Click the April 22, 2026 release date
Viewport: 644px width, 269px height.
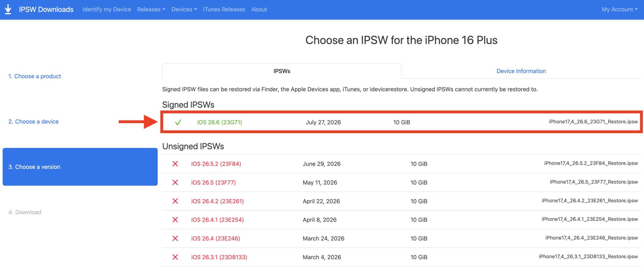[321, 201]
